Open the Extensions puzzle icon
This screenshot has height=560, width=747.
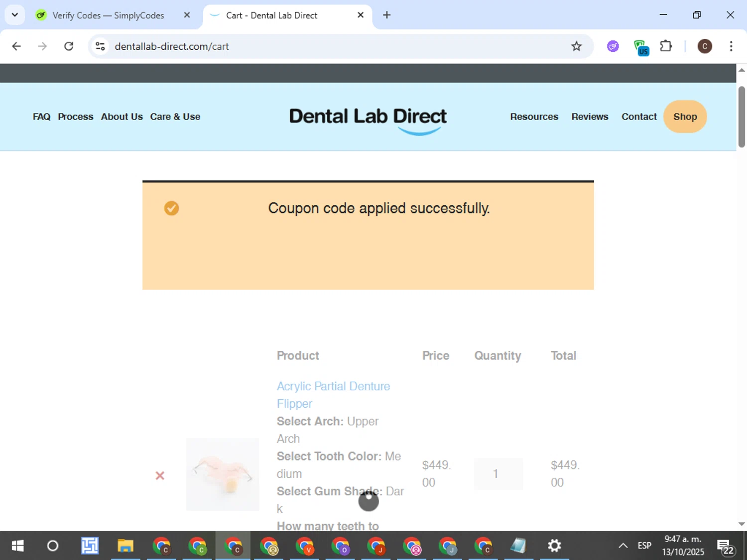pos(666,46)
